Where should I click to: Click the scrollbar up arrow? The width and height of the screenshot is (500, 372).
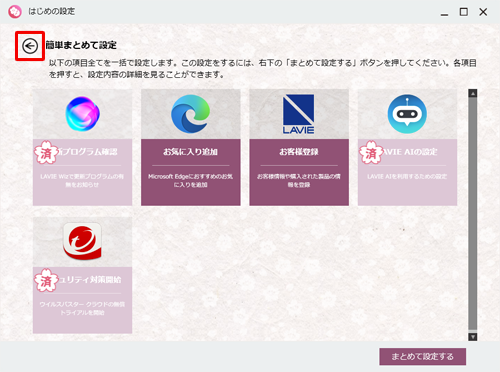[473, 93]
